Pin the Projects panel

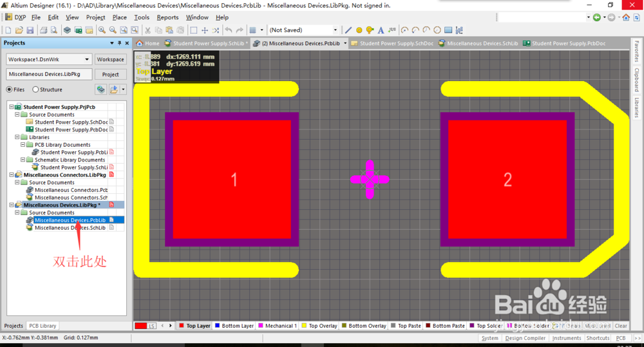point(120,42)
